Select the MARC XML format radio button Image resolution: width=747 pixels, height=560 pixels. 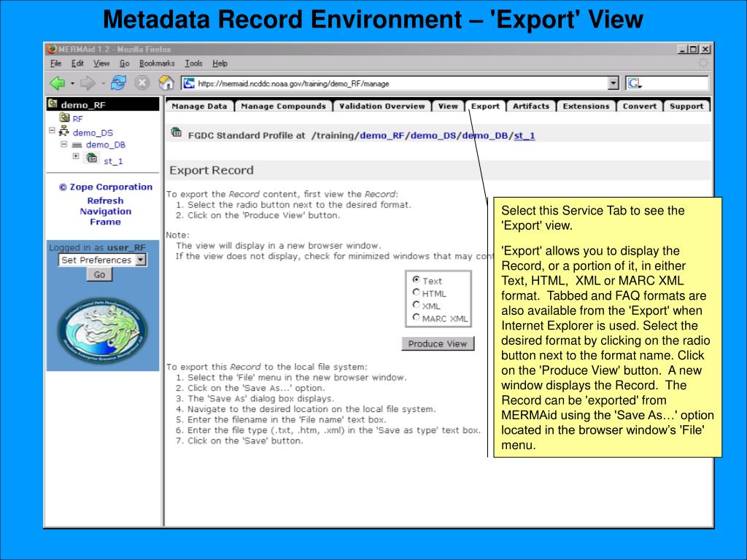coord(416,316)
